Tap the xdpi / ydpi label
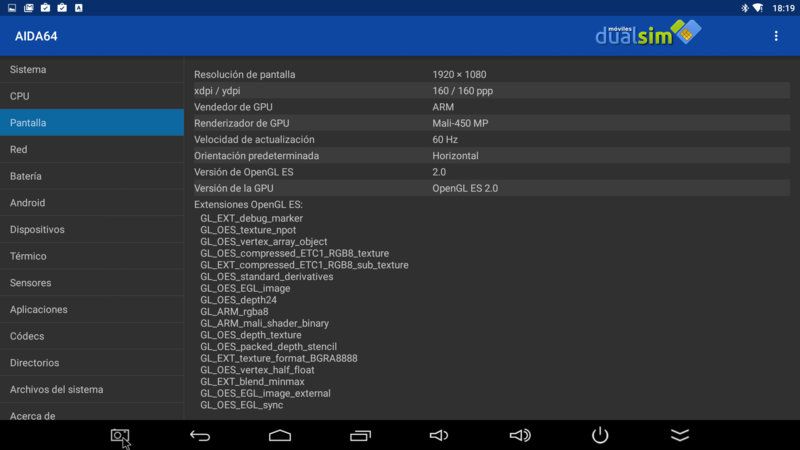800x450 pixels. click(x=217, y=91)
